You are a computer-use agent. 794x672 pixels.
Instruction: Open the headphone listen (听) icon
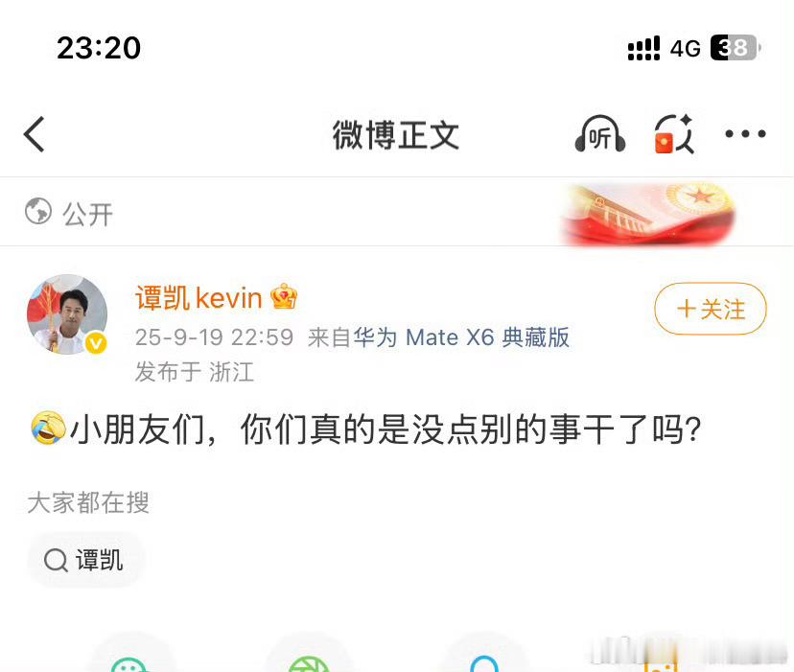point(600,134)
